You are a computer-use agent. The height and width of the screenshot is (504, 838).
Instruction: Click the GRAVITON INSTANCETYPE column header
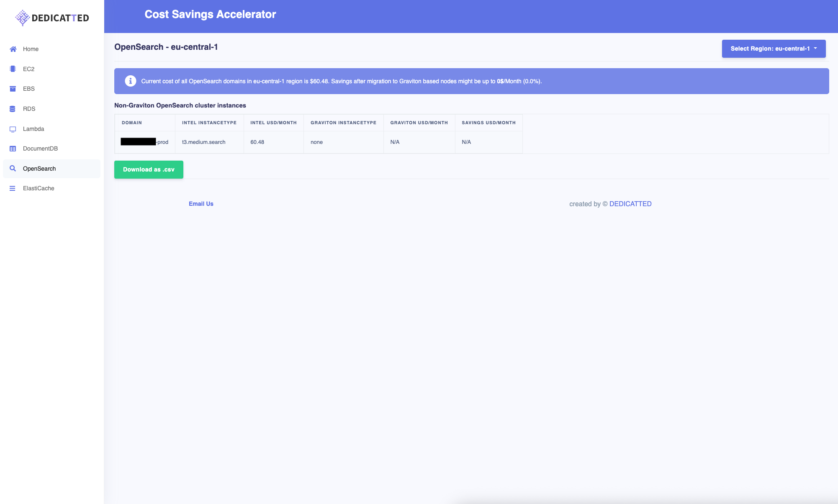343,123
